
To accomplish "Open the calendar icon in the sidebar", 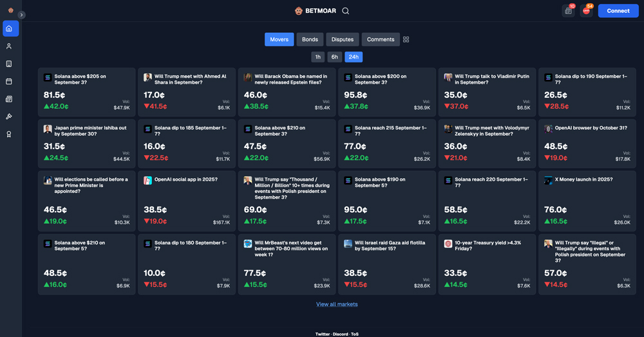I will point(9,82).
